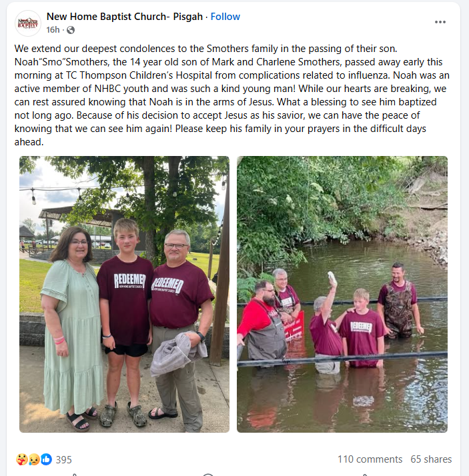469x476 pixels.
Task: Click the condolences post text paragraph
Action: pos(232,95)
